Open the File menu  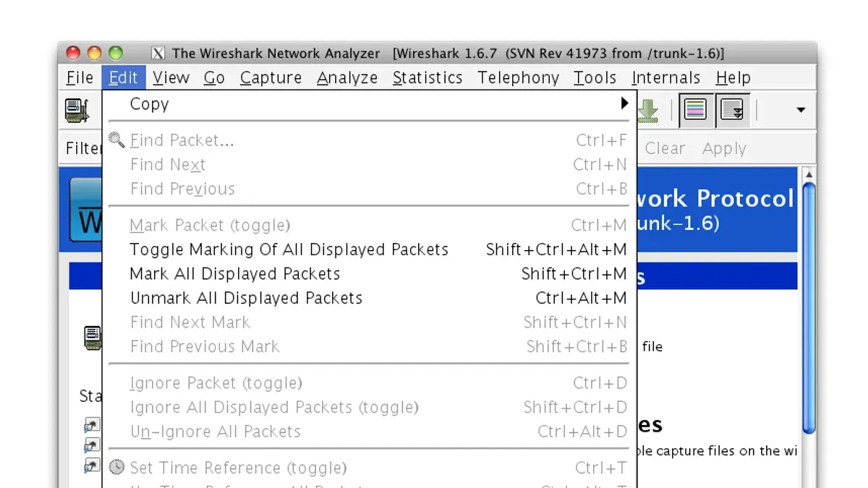[x=80, y=77]
